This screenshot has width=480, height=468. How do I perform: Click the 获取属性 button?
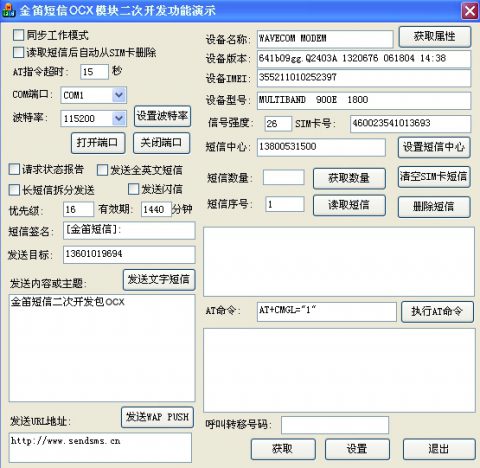435,36
